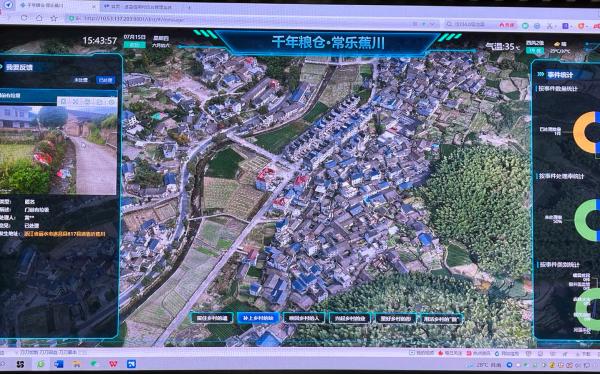The width and height of the screenshot is (600, 374).
Task: Click the scissors screenshot icon in browser toolbar
Action: 550,26
